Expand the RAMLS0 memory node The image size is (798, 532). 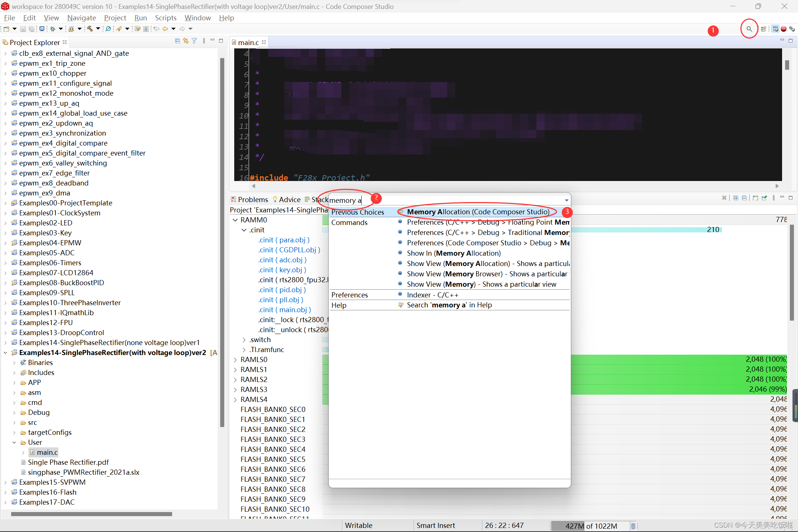(x=235, y=359)
